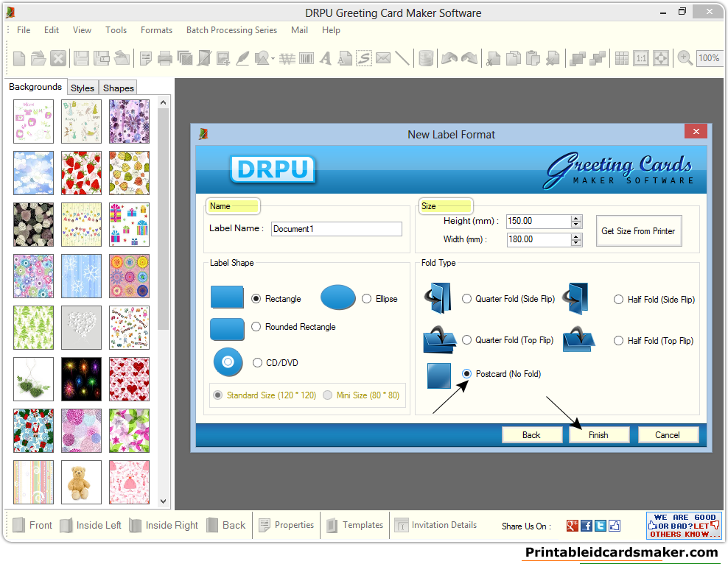Screen dimensions: 728x564
Task: Increase the Width (mm) spinner value
Action: [576, 236]
